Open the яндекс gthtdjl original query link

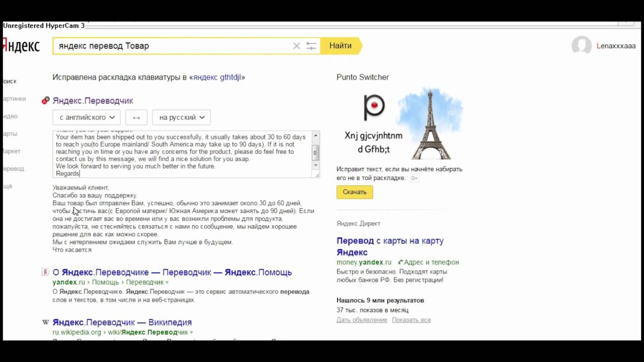[218, 77]
